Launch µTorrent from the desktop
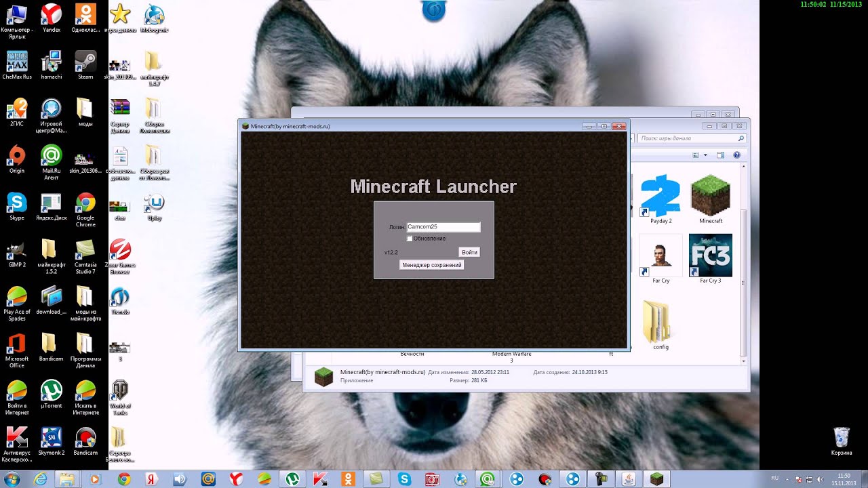 [x=52, y=393]
